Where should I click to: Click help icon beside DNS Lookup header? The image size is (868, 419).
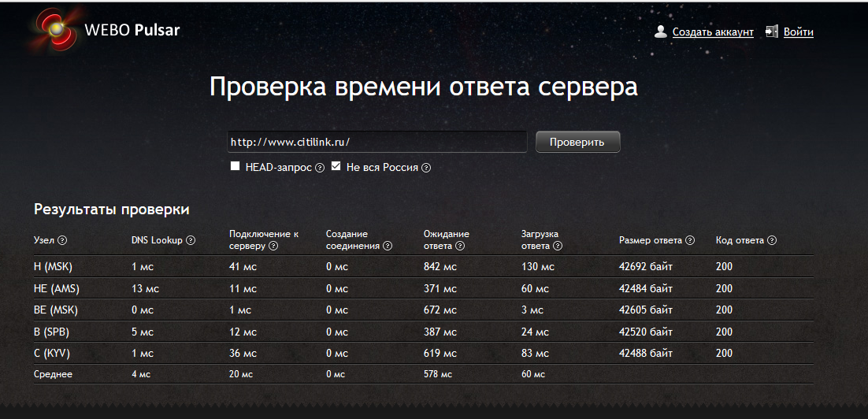coord(191,240)
